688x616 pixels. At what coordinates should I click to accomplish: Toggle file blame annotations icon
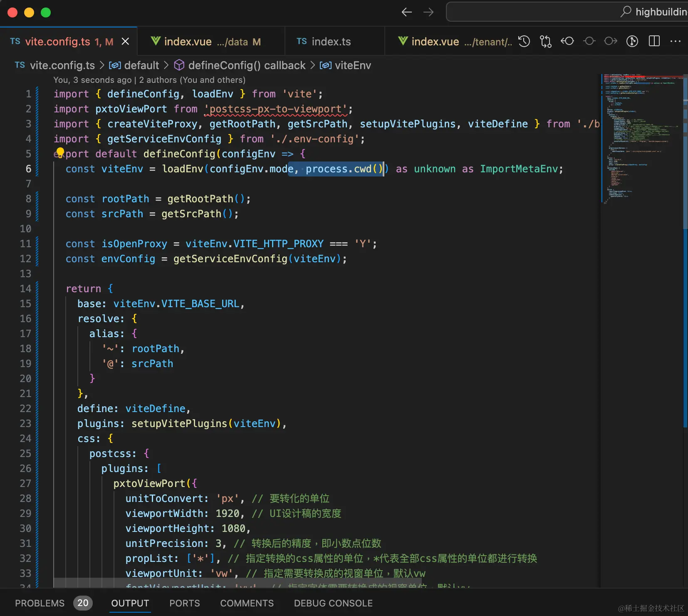632,41
